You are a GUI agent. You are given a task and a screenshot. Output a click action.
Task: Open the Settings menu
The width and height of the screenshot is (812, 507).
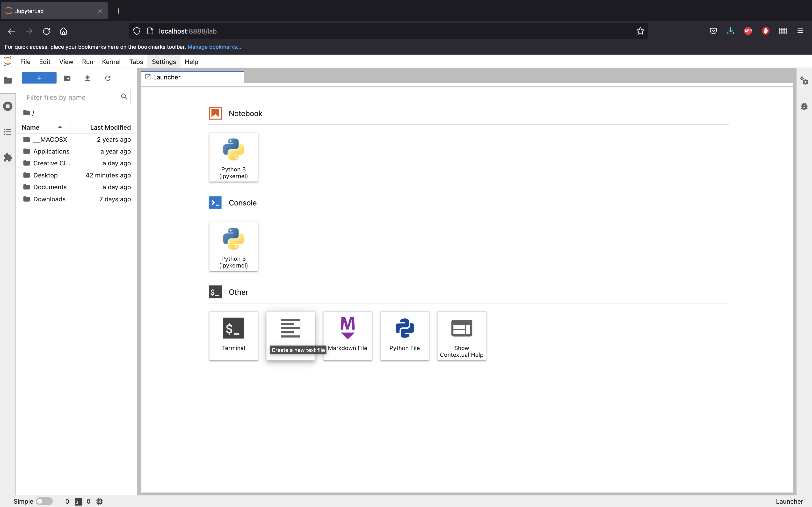tap(164, 62)
